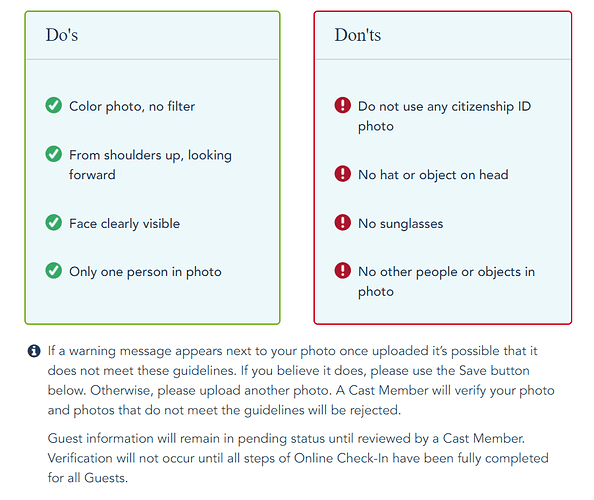The width and height of the screenshot is (594, 500).
Task: Click red alert icon beside No sunglasses
Action: (342, 222)
